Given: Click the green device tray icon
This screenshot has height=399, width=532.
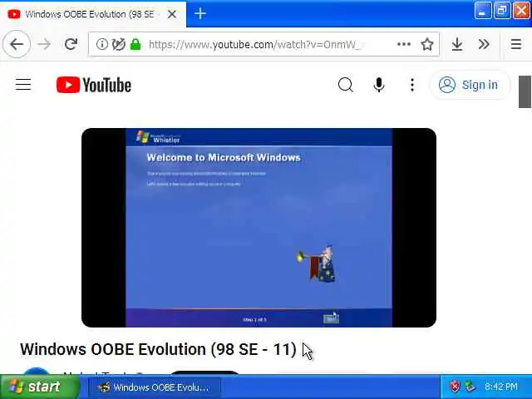Looking at the screenshot, I should point(470,387).
